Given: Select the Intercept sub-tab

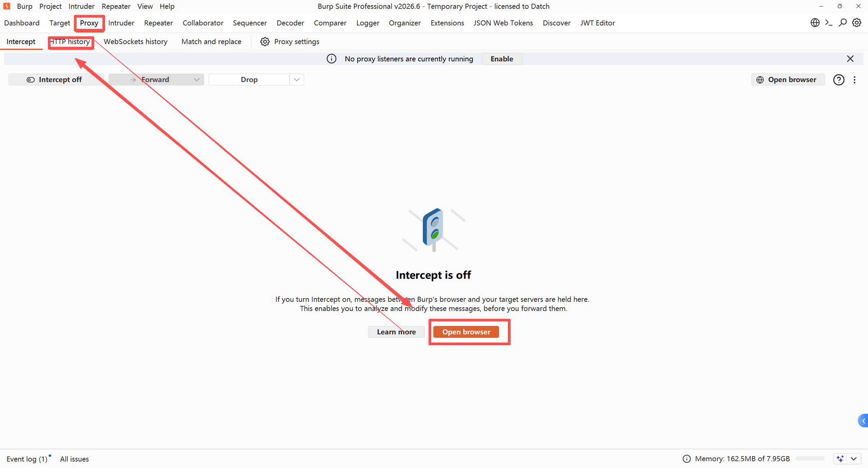Looking at the screenshot, I should [x=21, y=41].
